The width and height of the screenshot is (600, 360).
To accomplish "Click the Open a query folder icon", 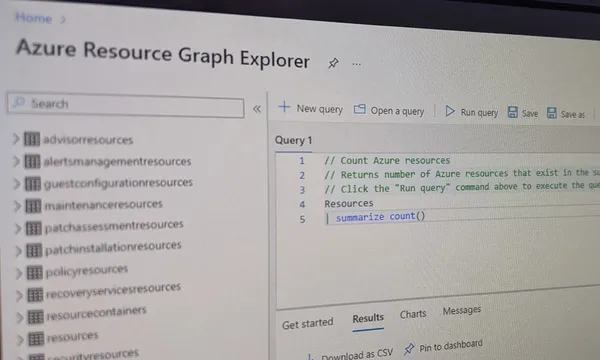I will [359, 109].
